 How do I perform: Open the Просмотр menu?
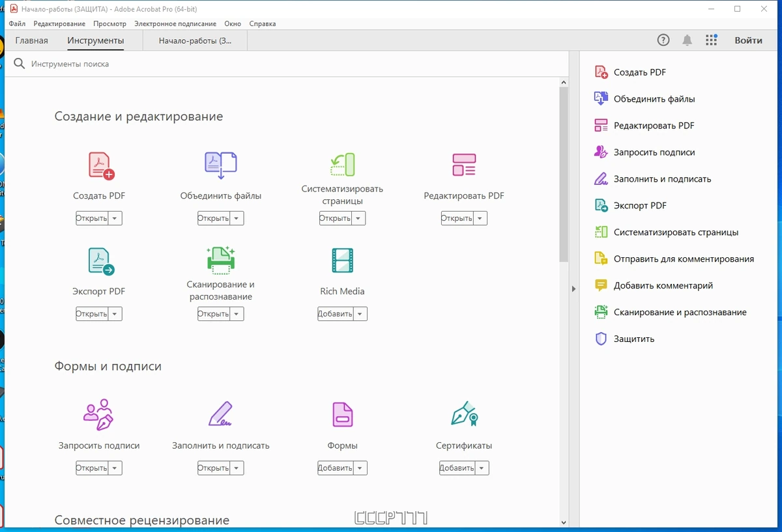point(109,23)
